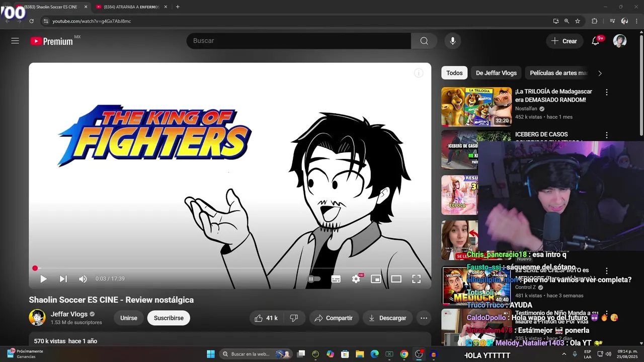Viewport: 644px width, 362px height.
Task: Select the Todos filter chip
Action: point(454,73)
